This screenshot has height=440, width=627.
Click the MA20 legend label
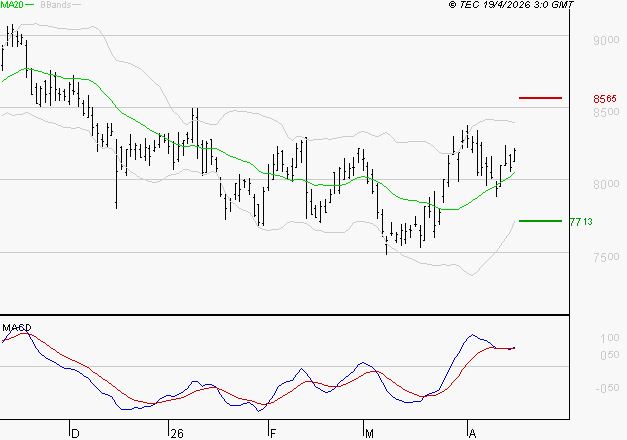point(12,4)
